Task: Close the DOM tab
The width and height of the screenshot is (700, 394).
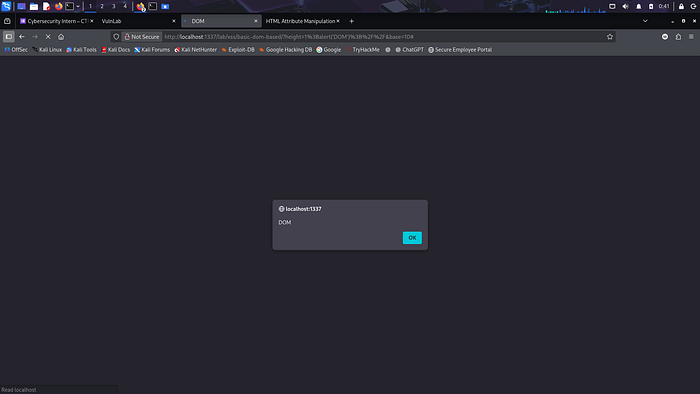Action: (256, 21)
